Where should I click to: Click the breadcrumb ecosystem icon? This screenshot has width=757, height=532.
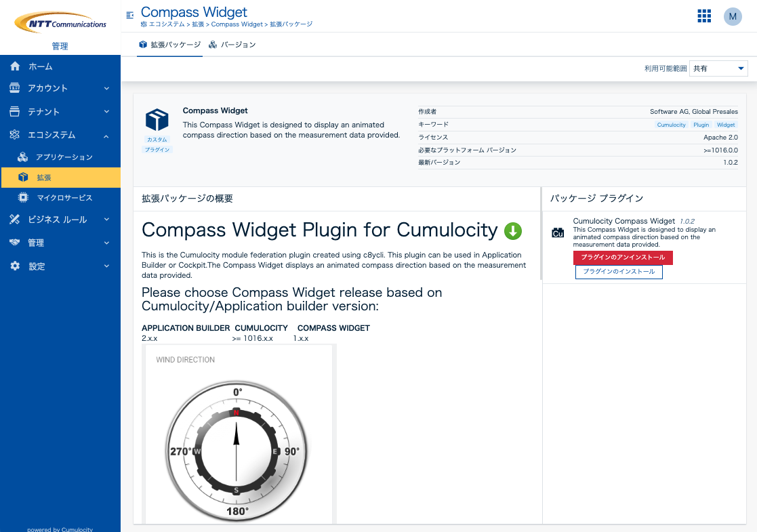click(x=144, y=24)
